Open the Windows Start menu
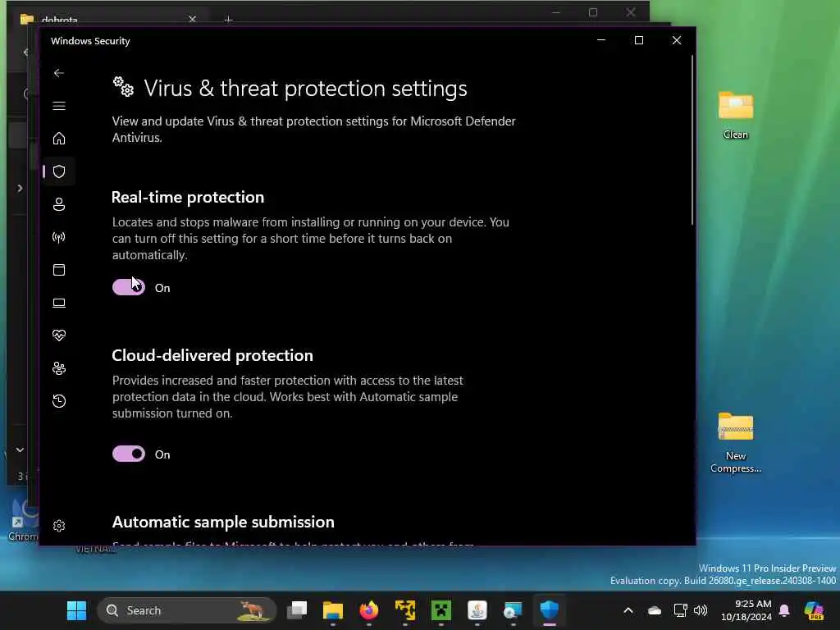840x630 pixels. coord(76,610)
